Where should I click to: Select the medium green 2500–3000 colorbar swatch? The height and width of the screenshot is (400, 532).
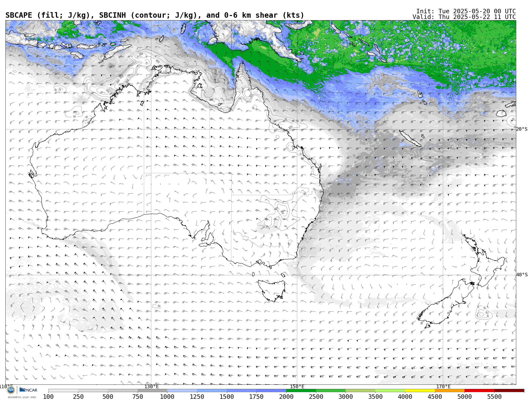331,391
